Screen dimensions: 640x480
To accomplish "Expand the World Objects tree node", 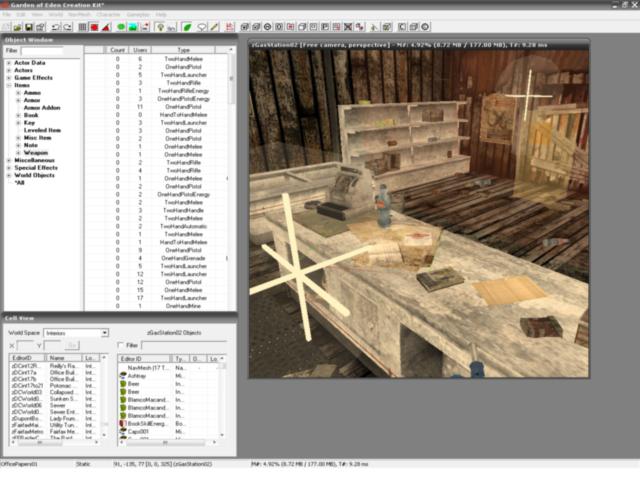I will point(9,175).
